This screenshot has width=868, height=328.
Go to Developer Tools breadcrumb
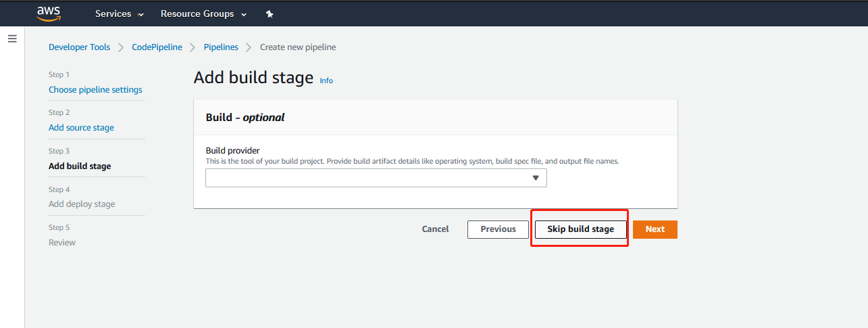coord(79,47)
